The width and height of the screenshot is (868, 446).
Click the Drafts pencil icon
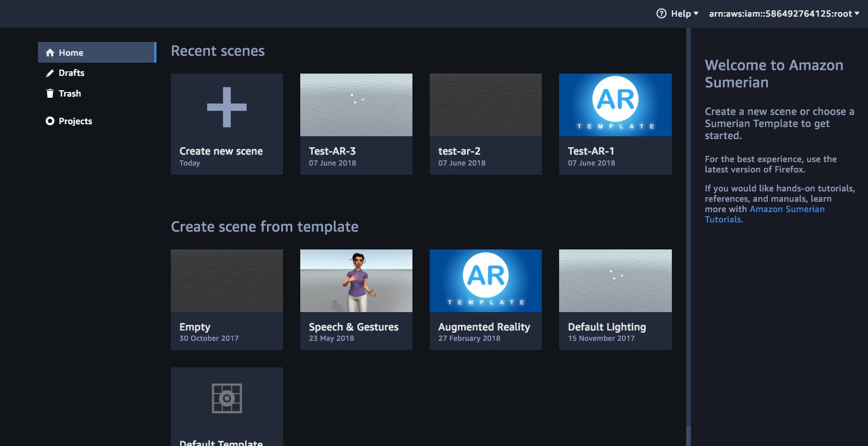click(x=50, y=73)
